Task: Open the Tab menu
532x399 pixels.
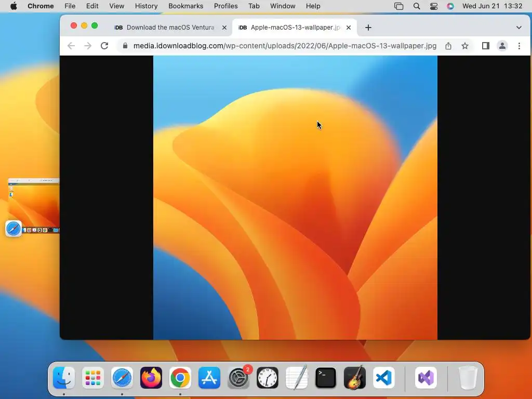Action: tap(254, 6)
